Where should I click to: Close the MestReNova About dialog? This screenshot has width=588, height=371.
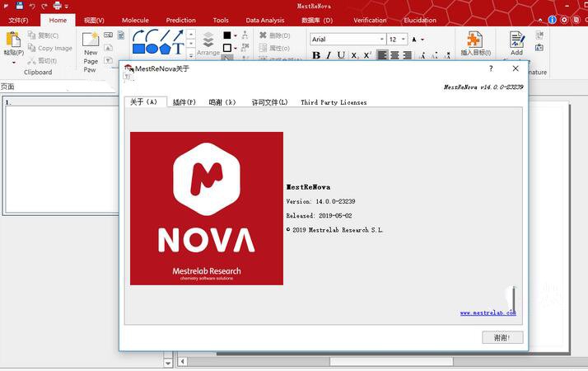[x=516, y=68]
